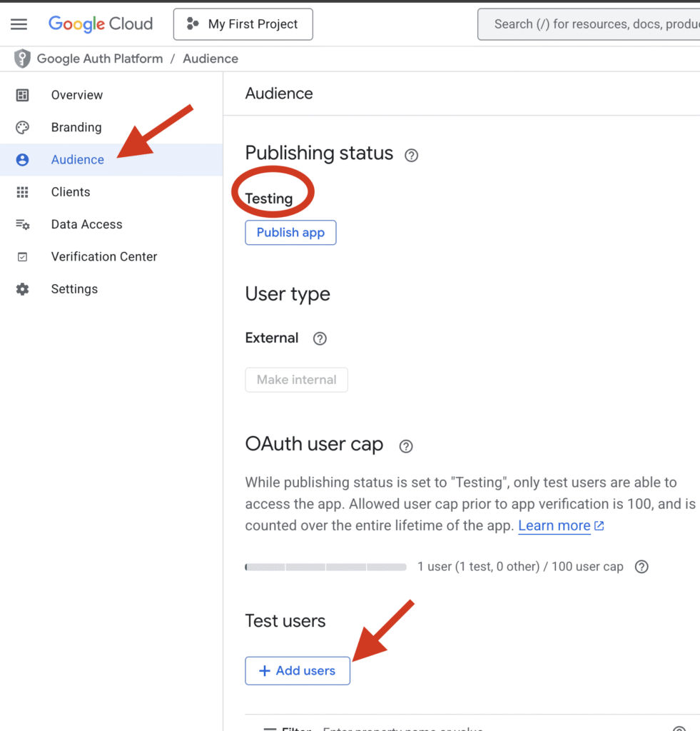Click the Google Cloud logo
The width and height of the screenshot is (700, 731).
click(101, 24)
